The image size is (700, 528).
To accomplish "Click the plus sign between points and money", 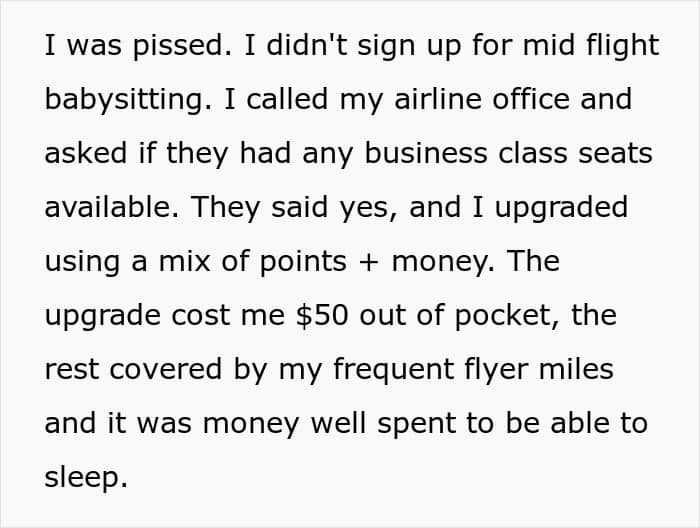I will (369, 262).
